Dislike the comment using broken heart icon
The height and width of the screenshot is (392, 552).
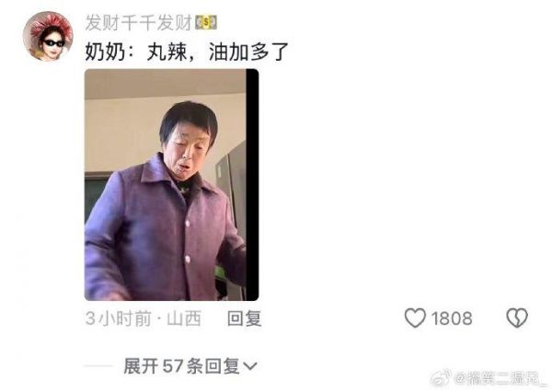click(517, 317)
